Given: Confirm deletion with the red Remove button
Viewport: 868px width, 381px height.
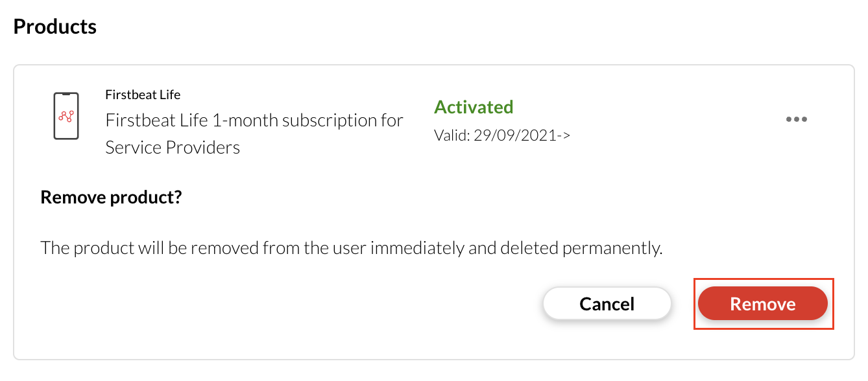Looking at the screenshot, I should (x=762, y=304).
